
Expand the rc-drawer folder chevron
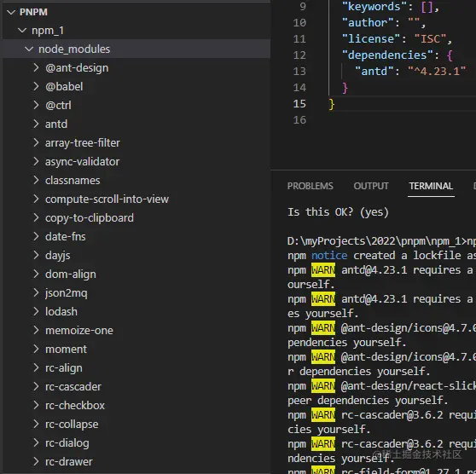click(36, 461)
